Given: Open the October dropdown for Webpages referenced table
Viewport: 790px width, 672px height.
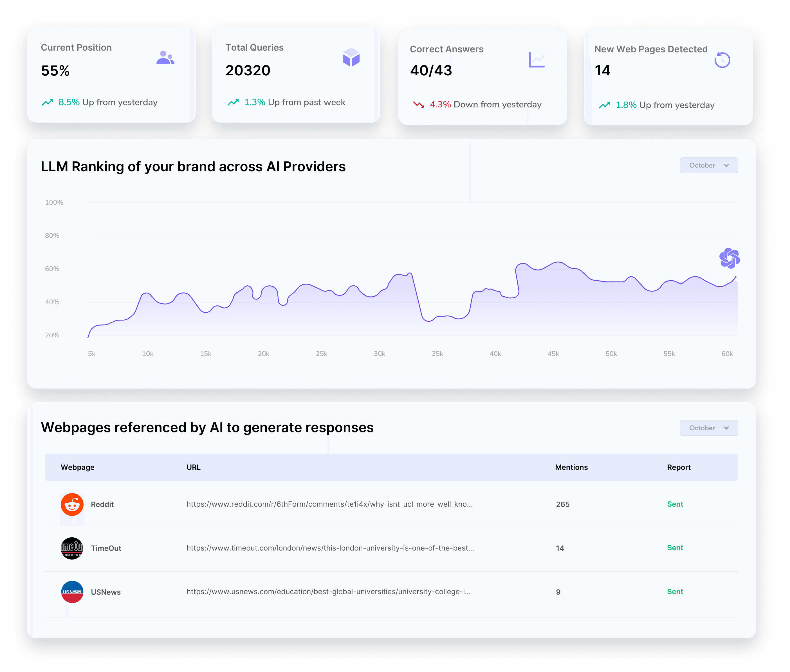Looking at the screenshot, I should (x=708, y=428).
